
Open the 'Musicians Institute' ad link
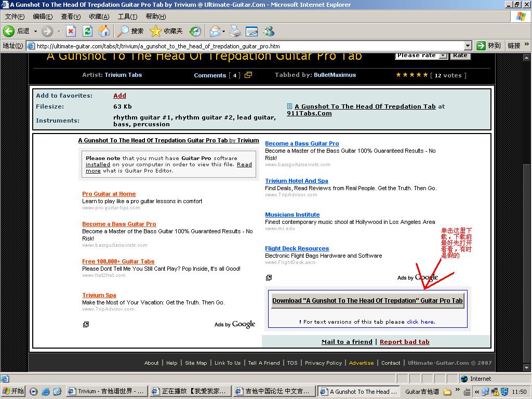(x=292, y=215)
